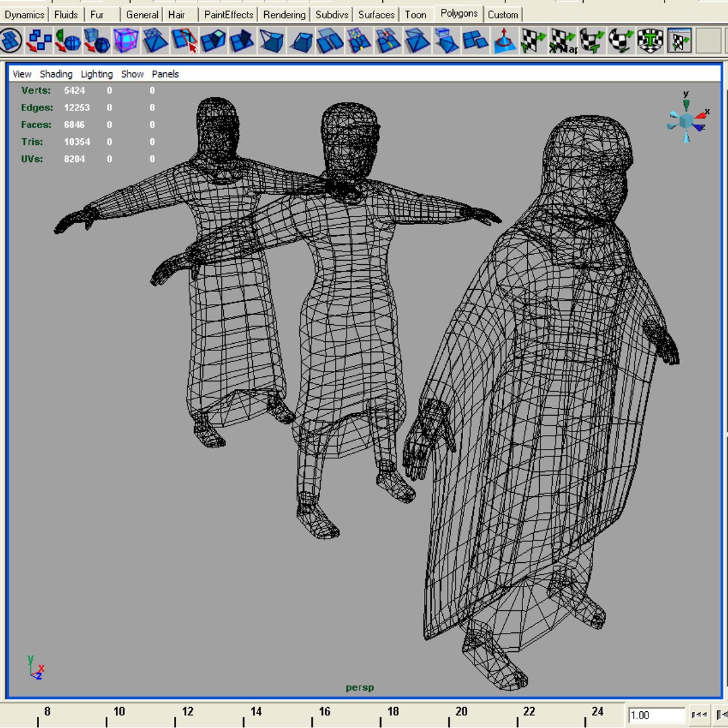Click the 1.00 current time field

656,715
